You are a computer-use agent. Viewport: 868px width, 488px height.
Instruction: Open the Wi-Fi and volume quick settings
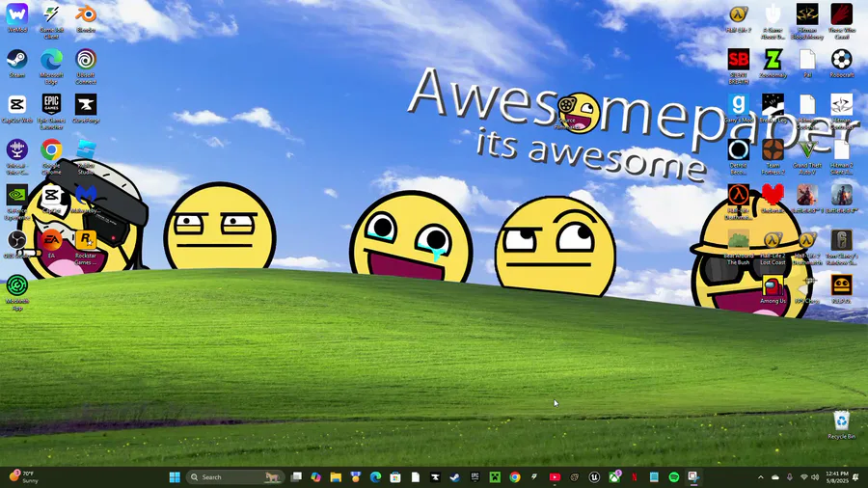click(809, 477)
